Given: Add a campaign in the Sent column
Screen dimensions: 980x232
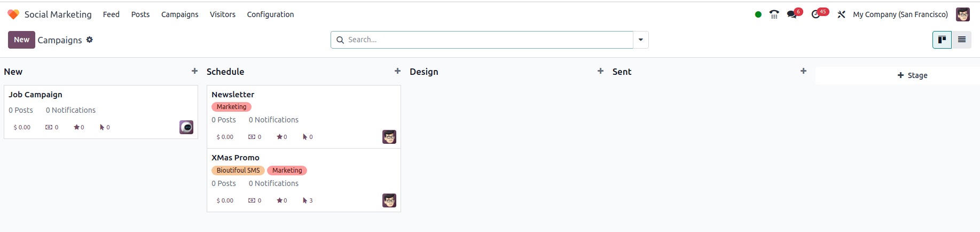Looking at the screenshot, I should click(803, 71).
